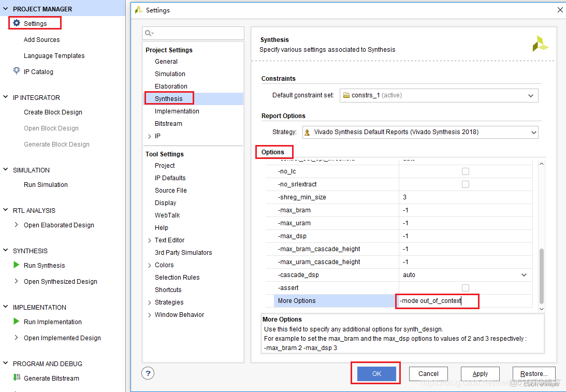Click Create Block Design
This screenshot has height=392, width=566.
(53, 112)
